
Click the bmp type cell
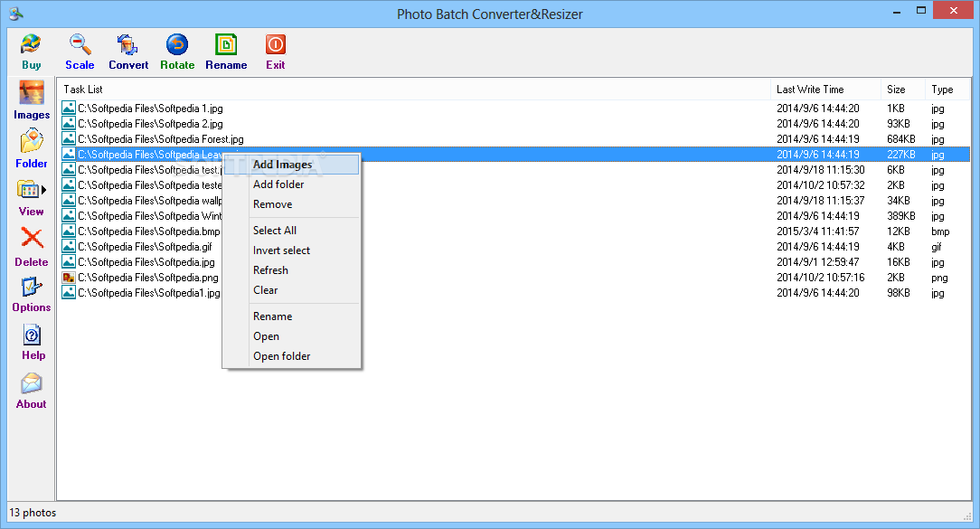(x=940, y=231)
